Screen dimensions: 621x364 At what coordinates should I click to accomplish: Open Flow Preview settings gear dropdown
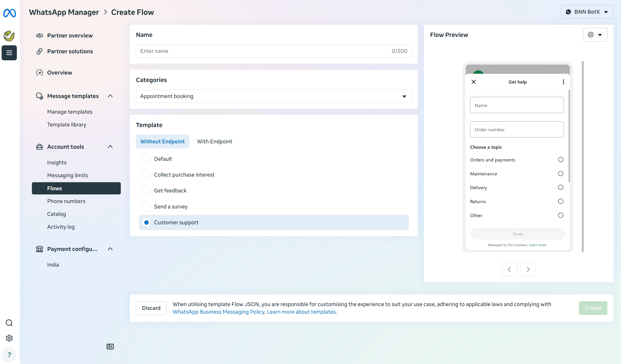(595, 35)
